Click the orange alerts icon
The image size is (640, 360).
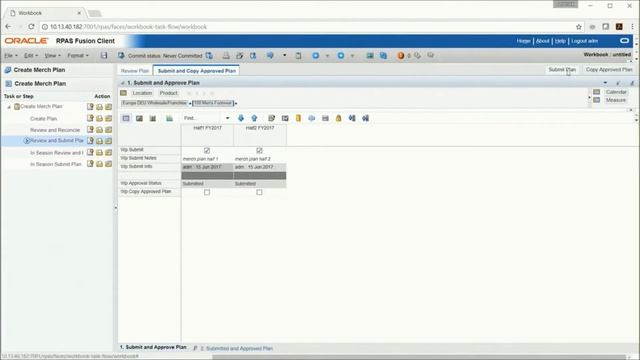[401, 56]
